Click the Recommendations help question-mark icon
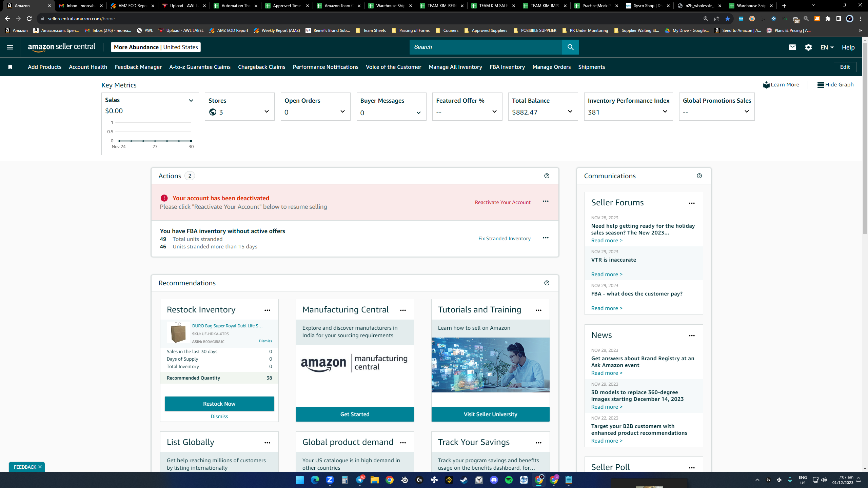The height and width of the screenshot is (488, 868). [x=547, y=283]
